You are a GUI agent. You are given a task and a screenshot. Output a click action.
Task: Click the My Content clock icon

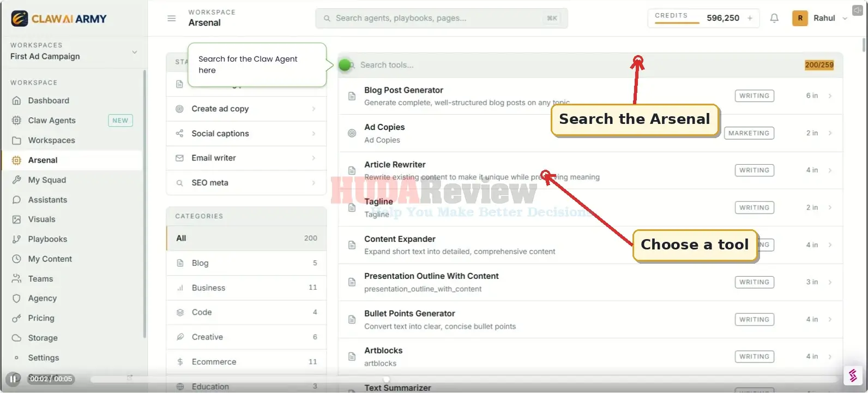[x=16, y=259]
